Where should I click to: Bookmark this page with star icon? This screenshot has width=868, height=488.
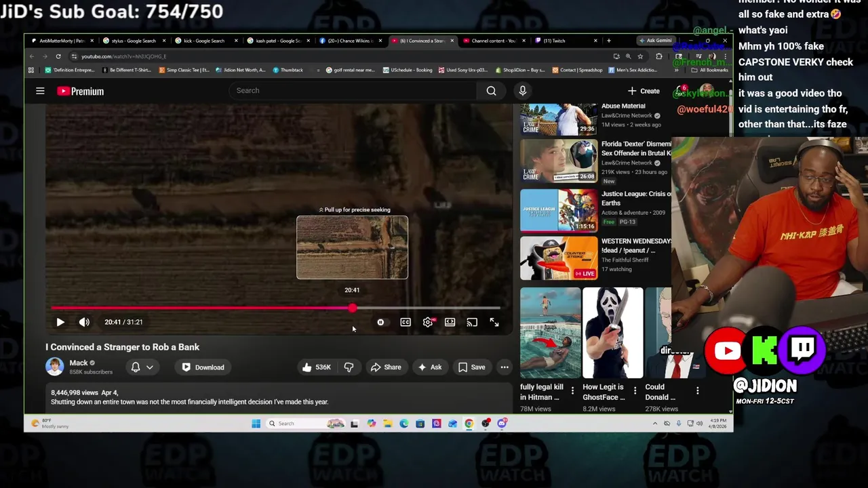point(639,56)
